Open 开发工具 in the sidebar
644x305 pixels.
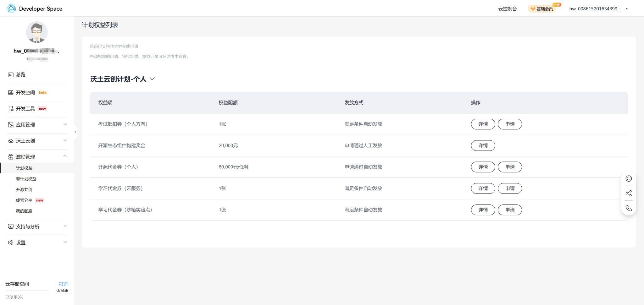(x=25, y=109)
